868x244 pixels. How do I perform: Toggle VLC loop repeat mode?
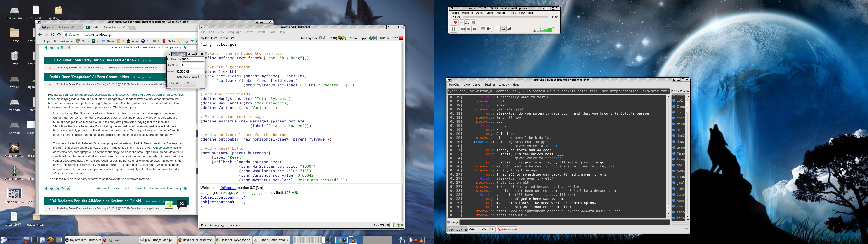click(503, 29)
